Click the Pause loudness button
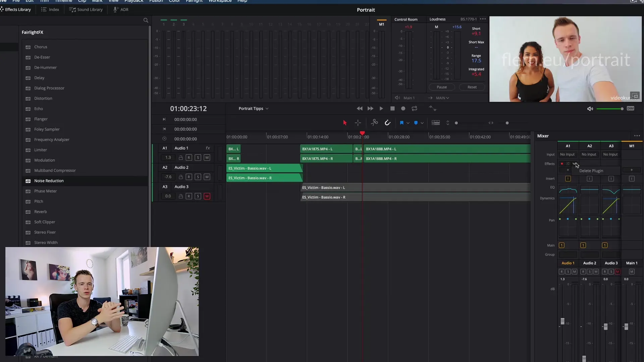This screenshot has width=644, height=362. [x=442, y=87]
